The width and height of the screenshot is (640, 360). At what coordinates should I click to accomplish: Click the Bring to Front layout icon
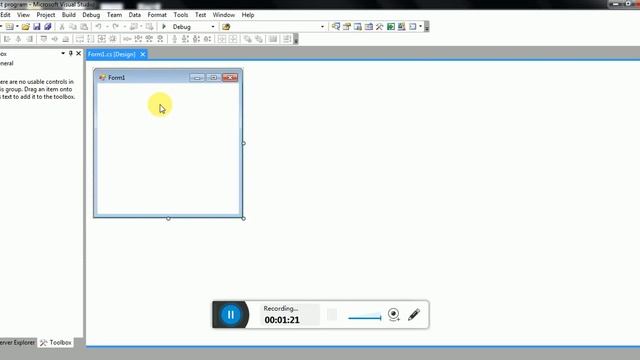[248, 39]
